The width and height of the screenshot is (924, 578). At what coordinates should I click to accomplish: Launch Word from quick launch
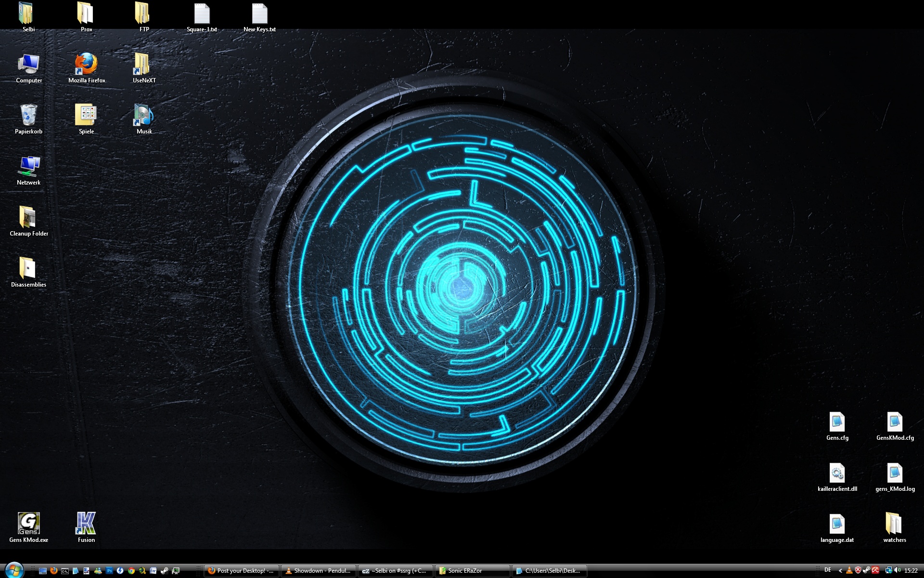pos(153,571)
